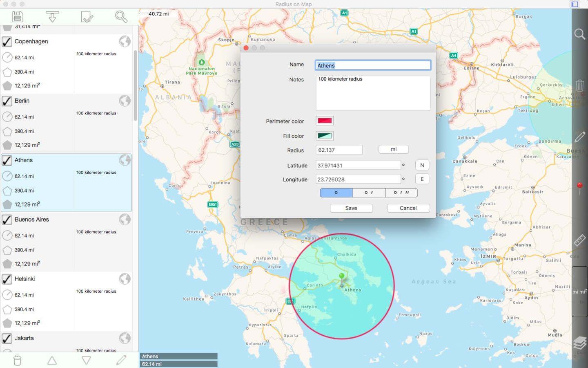Screen dimensions: 588x368
Task: Open Perimeter color swatch
Action: coord(325,121)
